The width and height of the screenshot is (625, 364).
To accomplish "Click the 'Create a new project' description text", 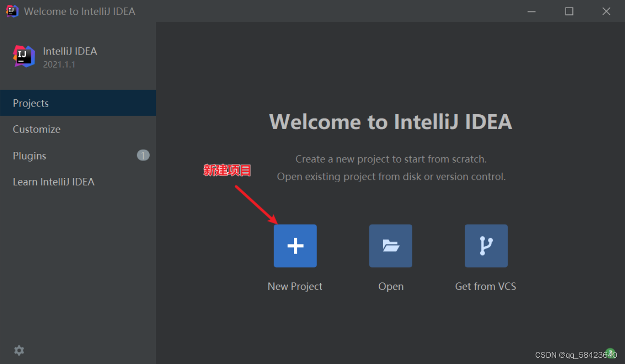I will [x=391, y=159].
